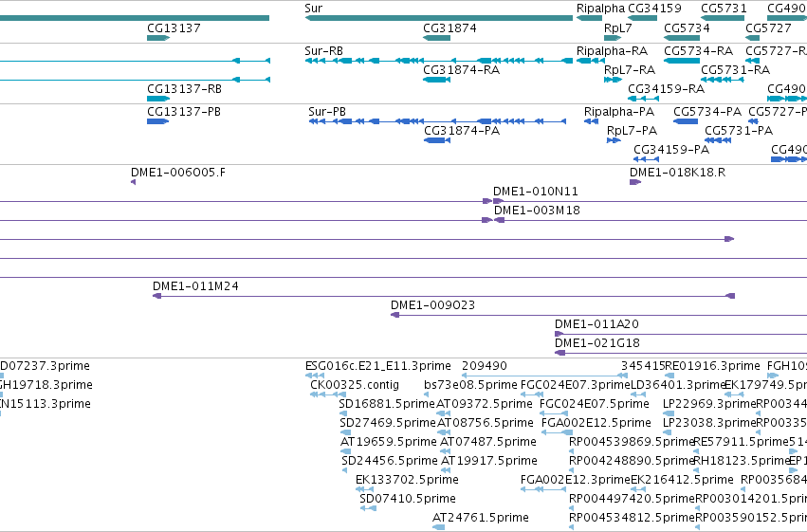807x532 pixels.
Task: Click the FGC024E07.5prime EST
Action: click(553, 413)
